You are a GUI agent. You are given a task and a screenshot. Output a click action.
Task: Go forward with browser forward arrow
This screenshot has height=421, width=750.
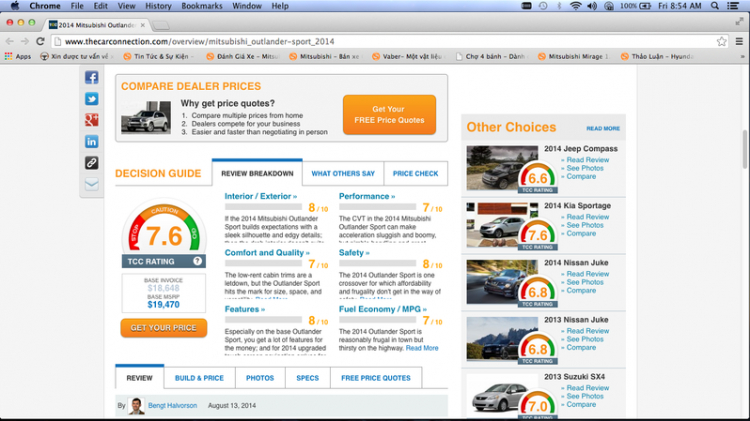click(25, 42)
